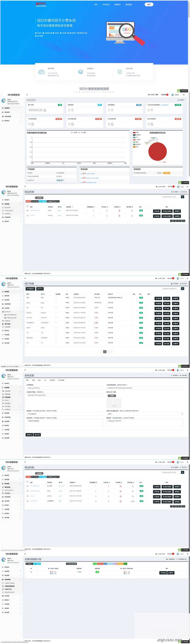This screenshot has width=190, height=644.
Task: Click the search icon on 用户列表 page
Action: click(182, 288)
